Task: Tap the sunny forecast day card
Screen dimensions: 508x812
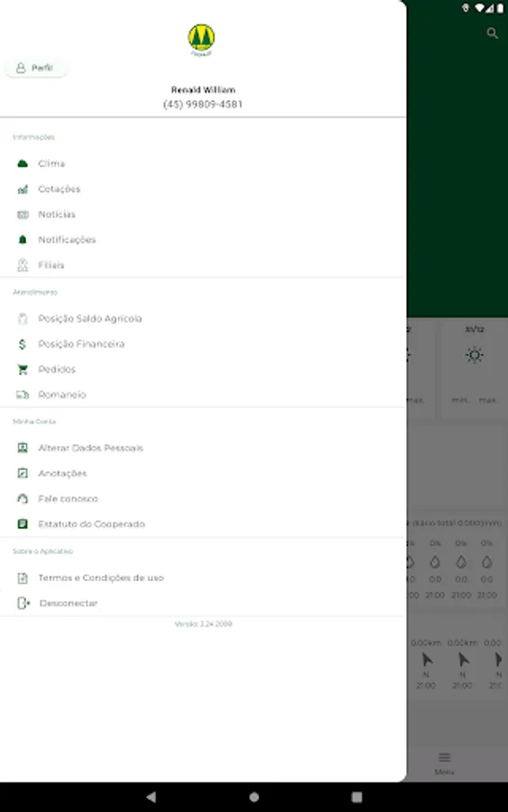Action: (474, 368)
